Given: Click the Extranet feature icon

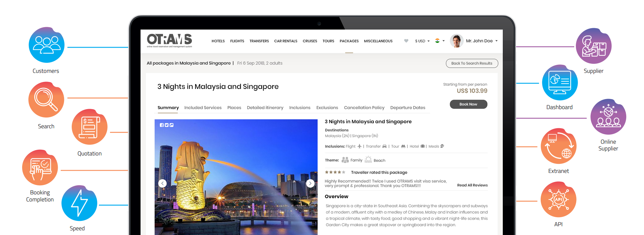Looking at the screenshot, I should [x=558, y=146].
